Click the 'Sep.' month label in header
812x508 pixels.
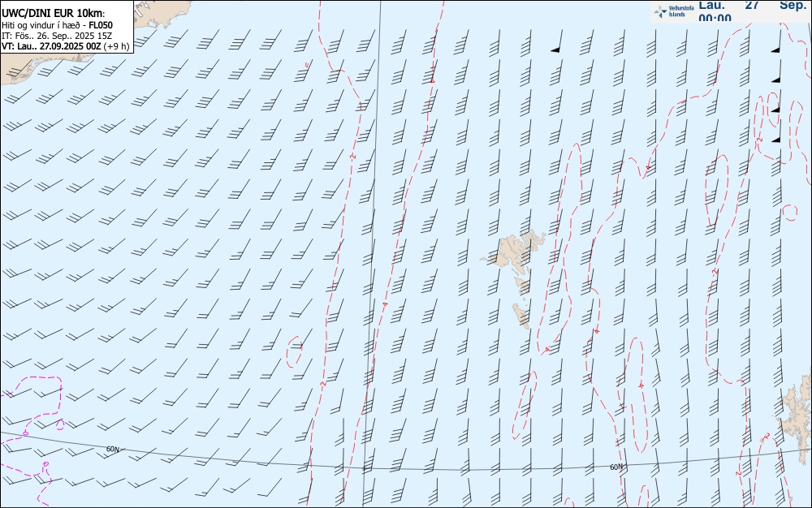pyautogui.click(x=793, y=5)
